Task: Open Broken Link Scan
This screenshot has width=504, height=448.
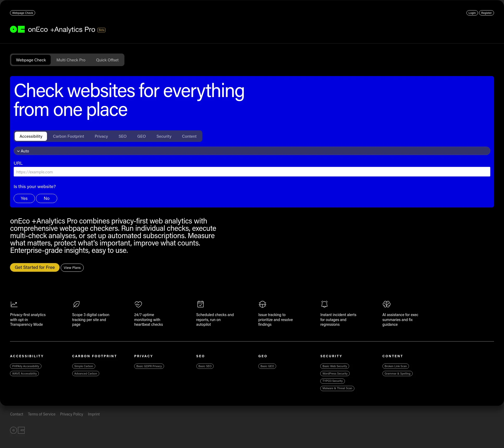Action: pyautogui.click(x=396, y=366)
